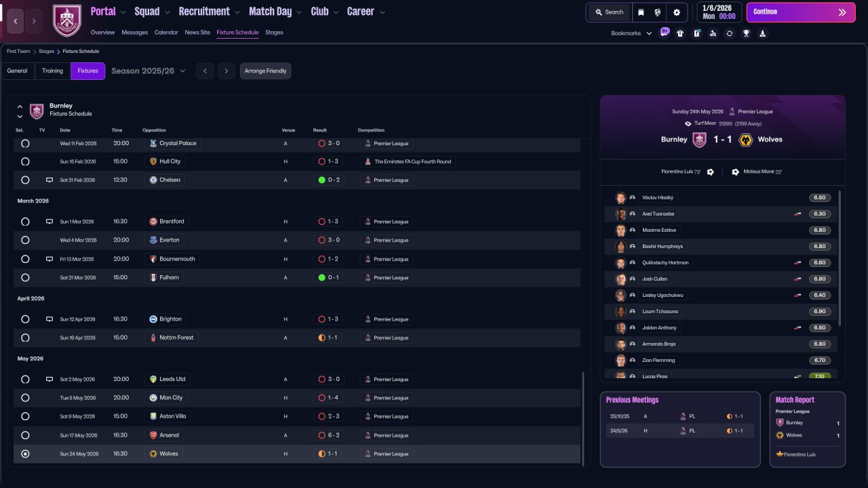The width and height of the screenshot is (868, 488).
Task: Click the training cone icon in the bookmarks bar
Action: point(762,33)
